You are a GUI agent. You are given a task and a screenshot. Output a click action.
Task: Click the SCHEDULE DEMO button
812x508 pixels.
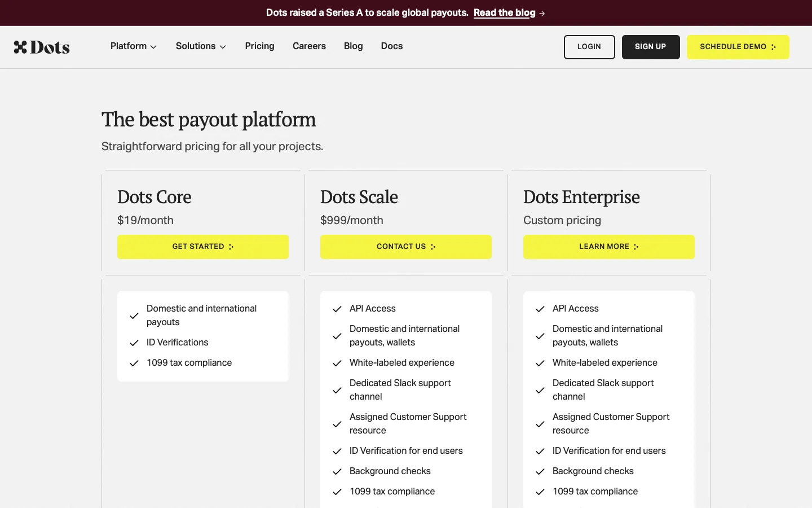(738, 47)
